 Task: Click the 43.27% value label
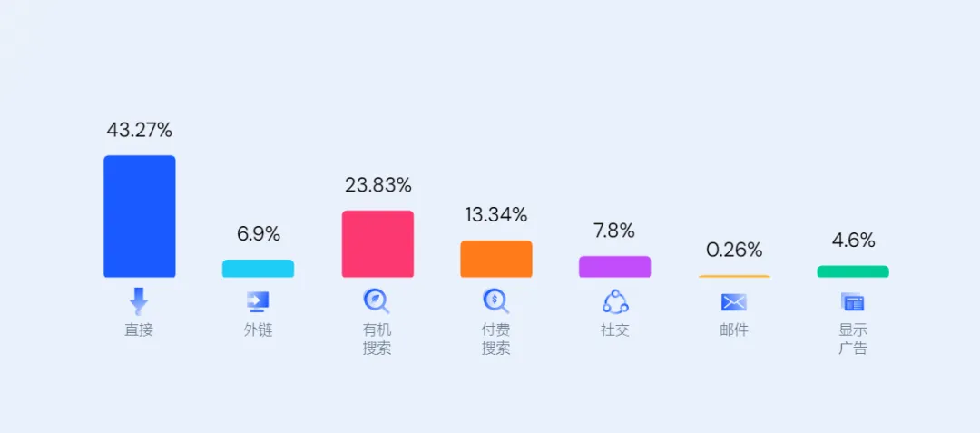tap(139, 131)
